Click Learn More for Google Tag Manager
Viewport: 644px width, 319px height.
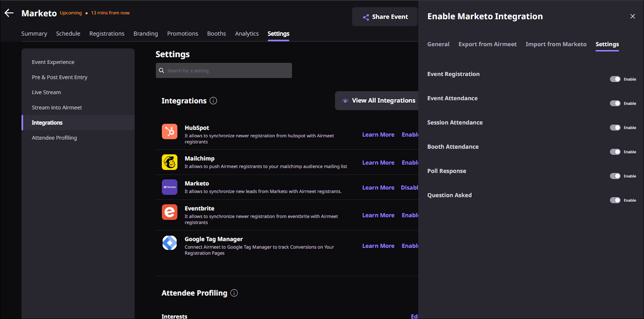tap(378, 246)
